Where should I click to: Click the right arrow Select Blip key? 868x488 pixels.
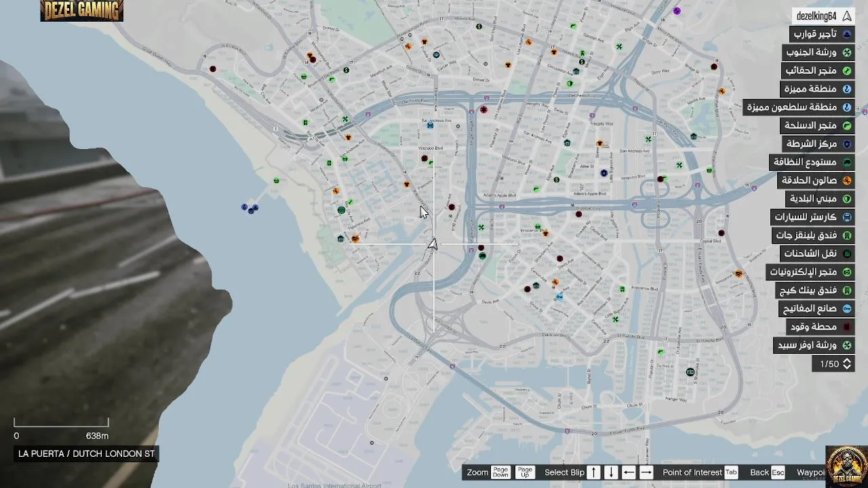(646, 472)
